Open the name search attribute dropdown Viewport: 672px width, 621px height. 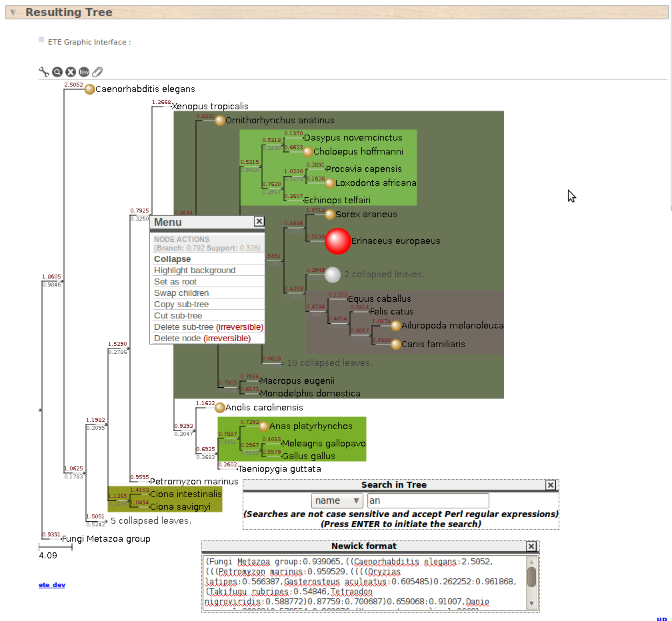(337, 500)
